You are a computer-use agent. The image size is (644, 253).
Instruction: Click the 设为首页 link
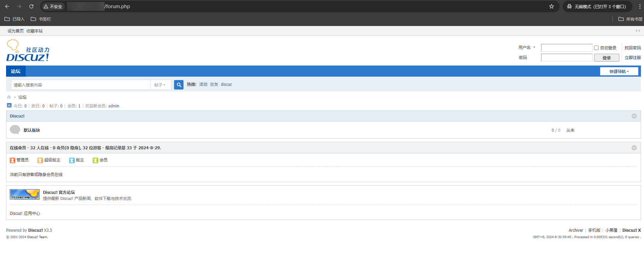click(16, 31)
